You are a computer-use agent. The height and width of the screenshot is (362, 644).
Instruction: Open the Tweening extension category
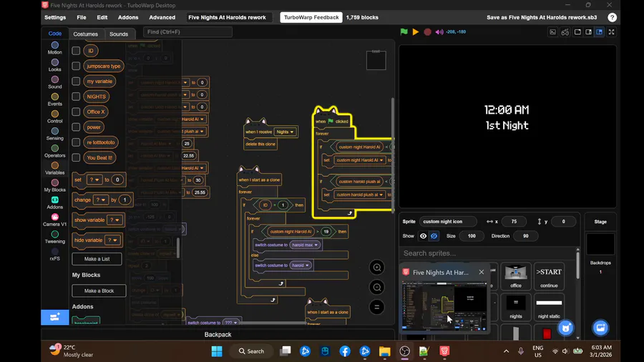54,238
